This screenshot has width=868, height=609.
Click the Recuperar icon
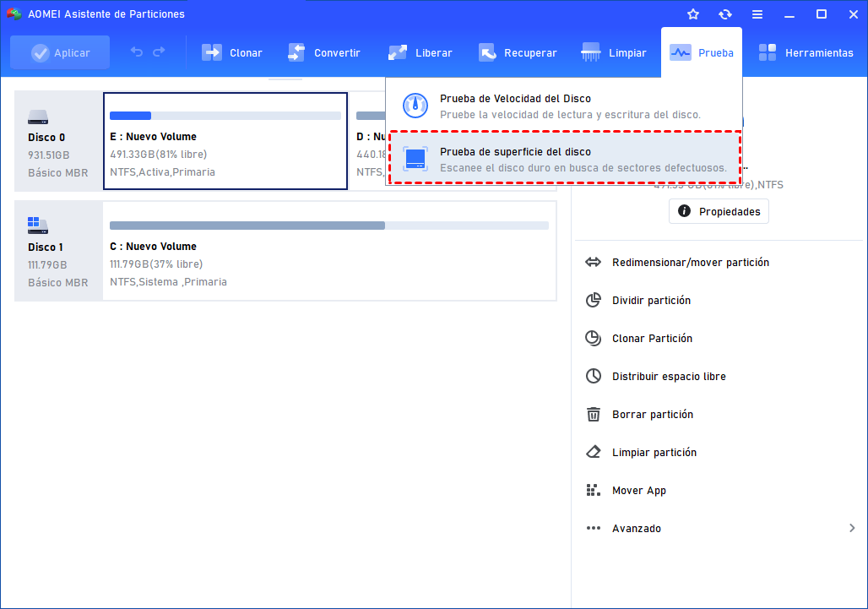click(x=487, y=52)
